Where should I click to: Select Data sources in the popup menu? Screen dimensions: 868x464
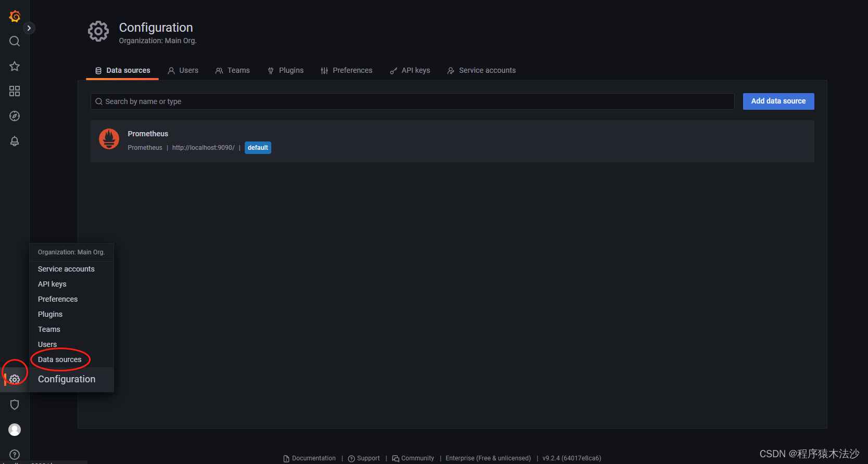(x=60, y=359)
